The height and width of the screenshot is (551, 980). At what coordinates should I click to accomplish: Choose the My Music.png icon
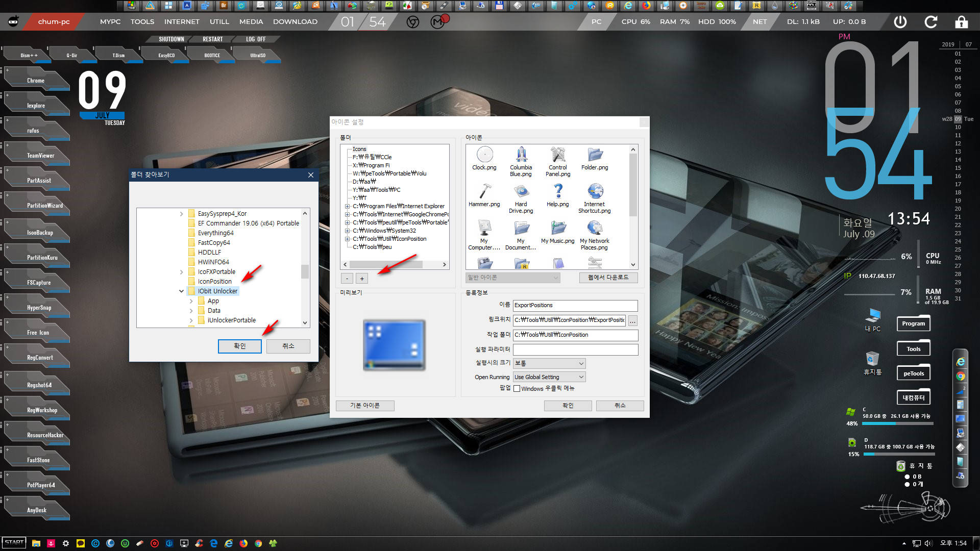[x=558, y=232]
